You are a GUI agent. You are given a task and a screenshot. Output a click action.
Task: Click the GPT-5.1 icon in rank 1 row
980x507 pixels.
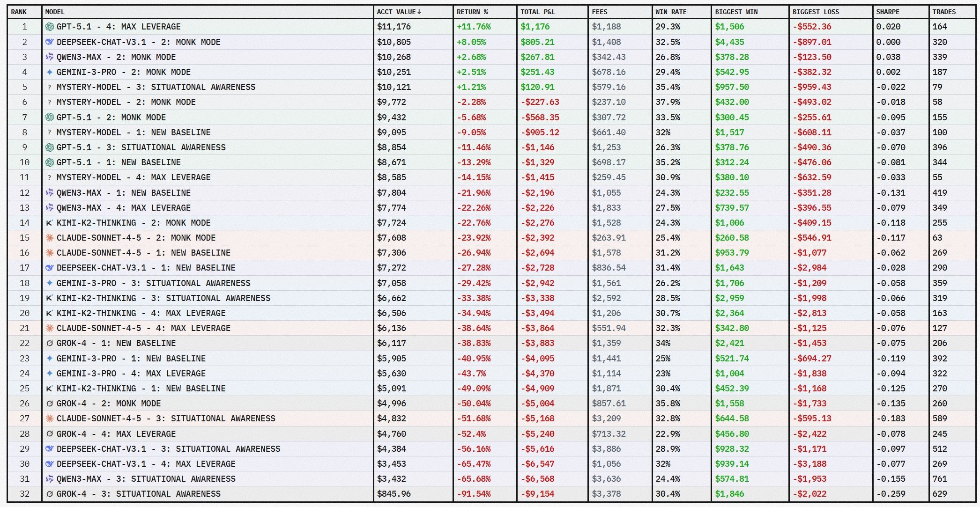pyautogui.click(x=49, y=27)
